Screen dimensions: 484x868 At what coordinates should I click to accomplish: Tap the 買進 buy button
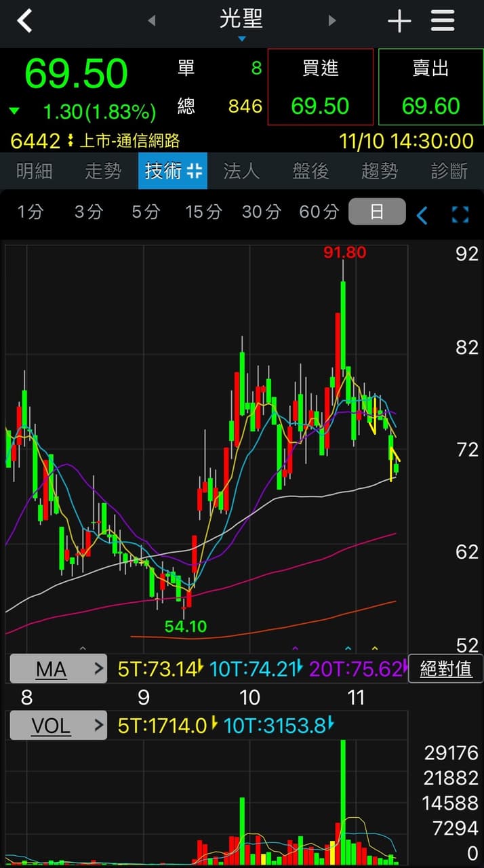(320, 87)
